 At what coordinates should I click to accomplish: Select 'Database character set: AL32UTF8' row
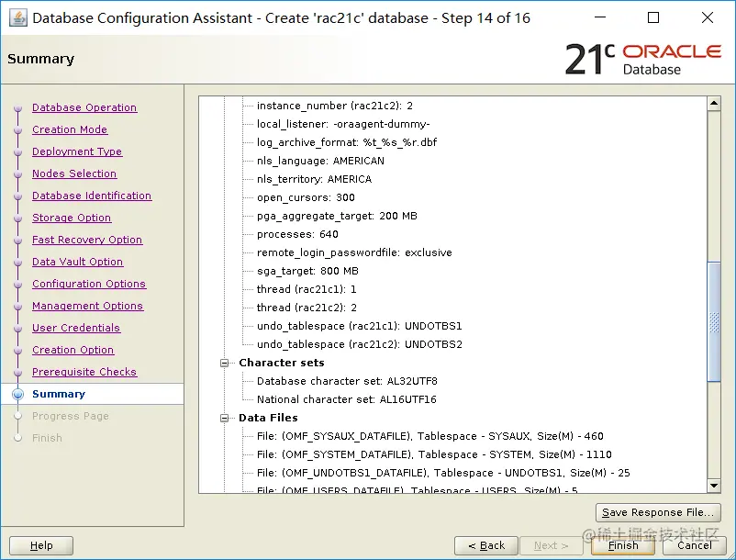(347, 381)
